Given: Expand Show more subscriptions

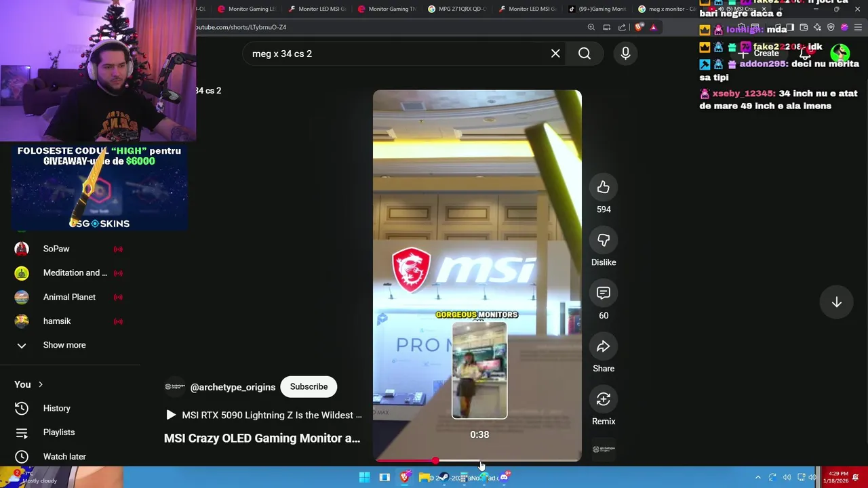Looking at the screenshot, I should pyautogui.click(x=64, y=345).
